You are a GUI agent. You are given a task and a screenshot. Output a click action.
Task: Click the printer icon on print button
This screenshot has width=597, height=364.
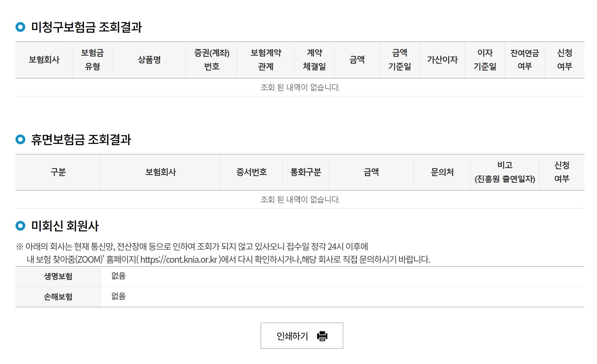click(x=322, y=336)
